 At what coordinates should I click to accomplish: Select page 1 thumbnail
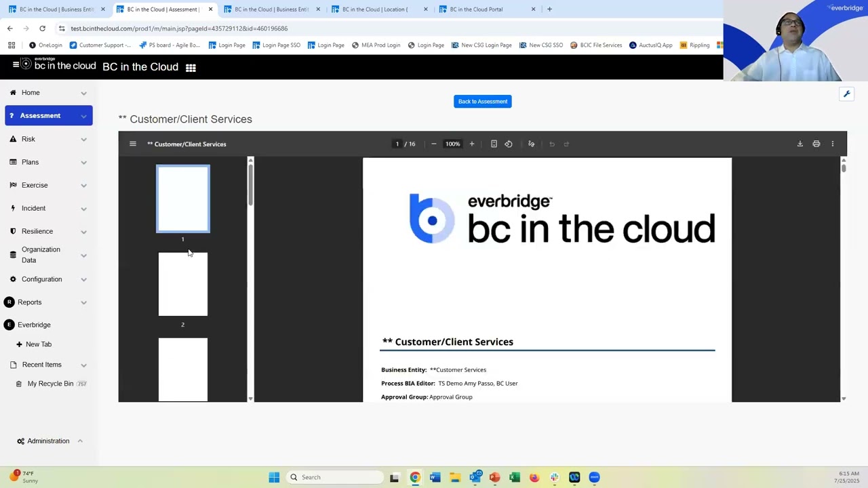click(183, 199)
